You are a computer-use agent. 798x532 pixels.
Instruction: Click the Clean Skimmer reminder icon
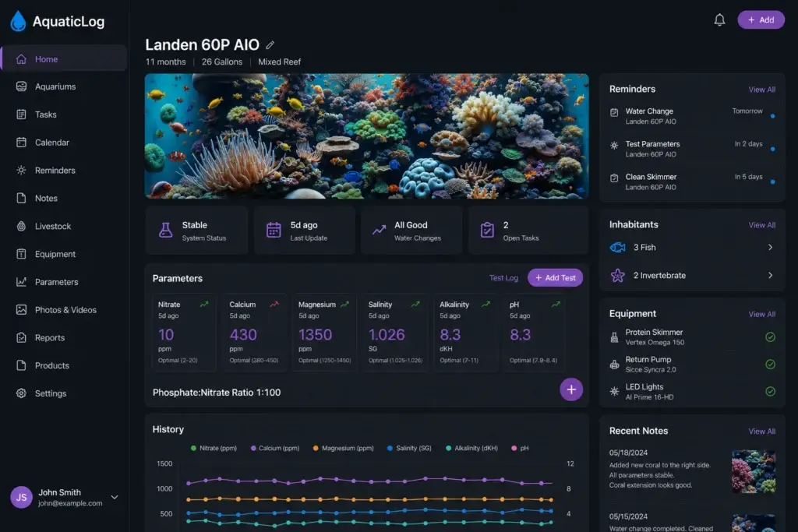(x=614, y=178)
